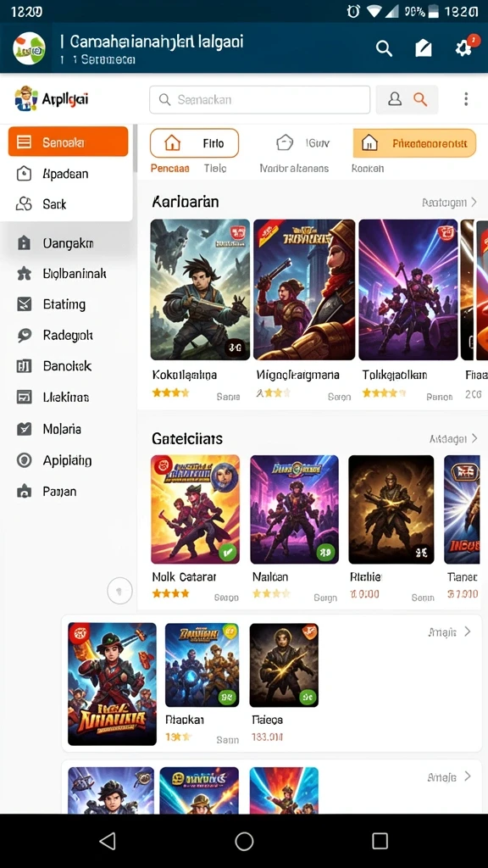Click the orange Frikenenorentstt button
This screenshot has height=868, width=488.
(414, 143)
